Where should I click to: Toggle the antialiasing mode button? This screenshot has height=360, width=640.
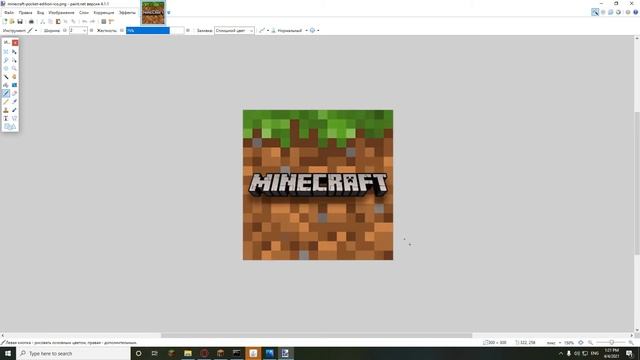click(264, 31)
